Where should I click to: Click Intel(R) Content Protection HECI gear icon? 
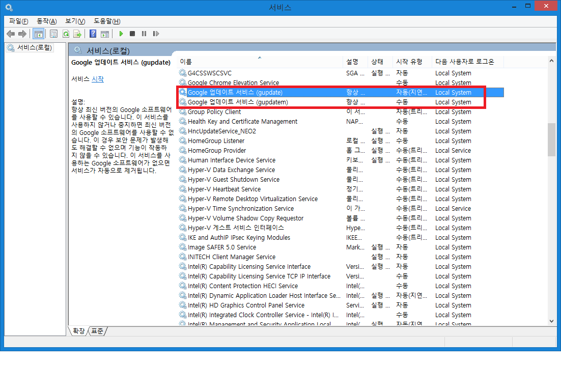pyautogui.click(x=182, y=286)
